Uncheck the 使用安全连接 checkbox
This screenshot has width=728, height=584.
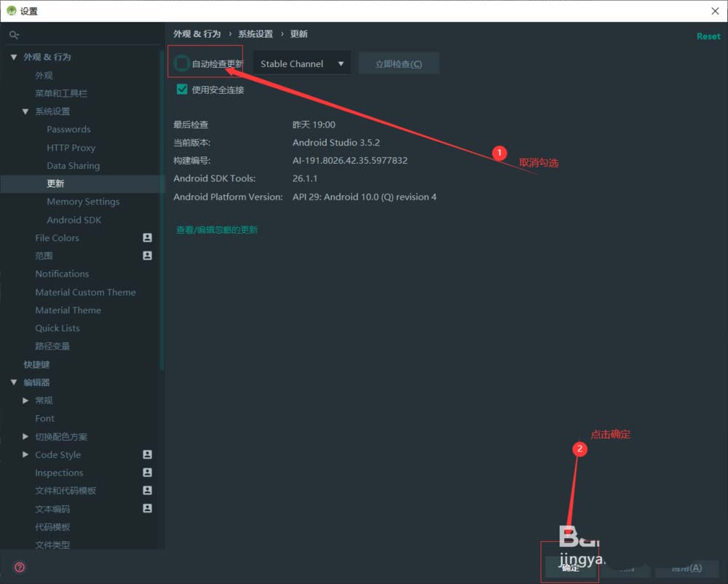pyautogui.click(x=182, y=89)
